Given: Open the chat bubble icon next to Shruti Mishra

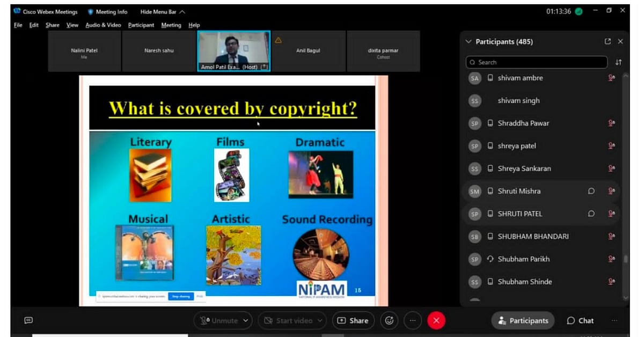Looking at the screenshot, I should point(591,191).
